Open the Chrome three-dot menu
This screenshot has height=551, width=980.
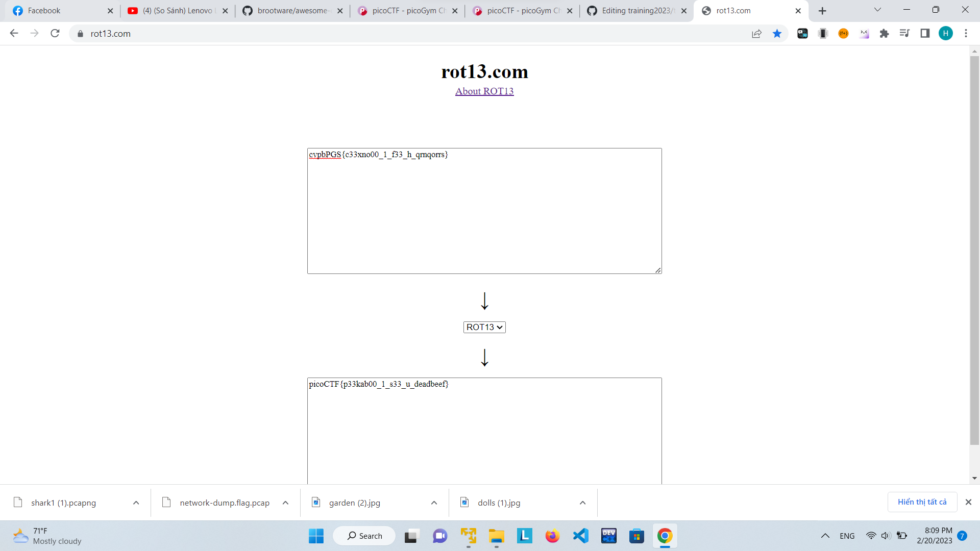pyautogui.click(x=966, y=34)
